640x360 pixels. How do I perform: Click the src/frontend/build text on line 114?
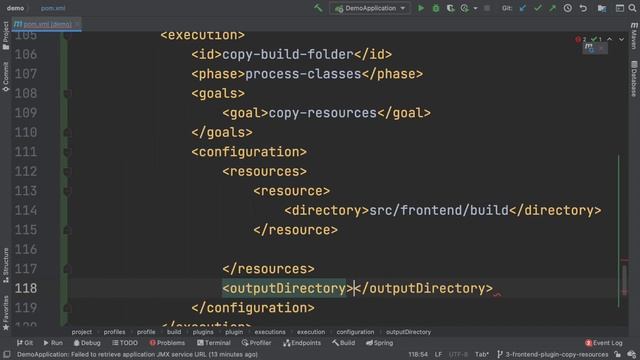(439, 210)
